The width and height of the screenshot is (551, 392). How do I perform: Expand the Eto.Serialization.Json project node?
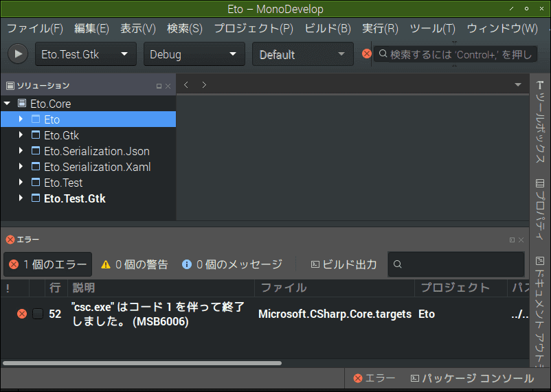point(21,150)
